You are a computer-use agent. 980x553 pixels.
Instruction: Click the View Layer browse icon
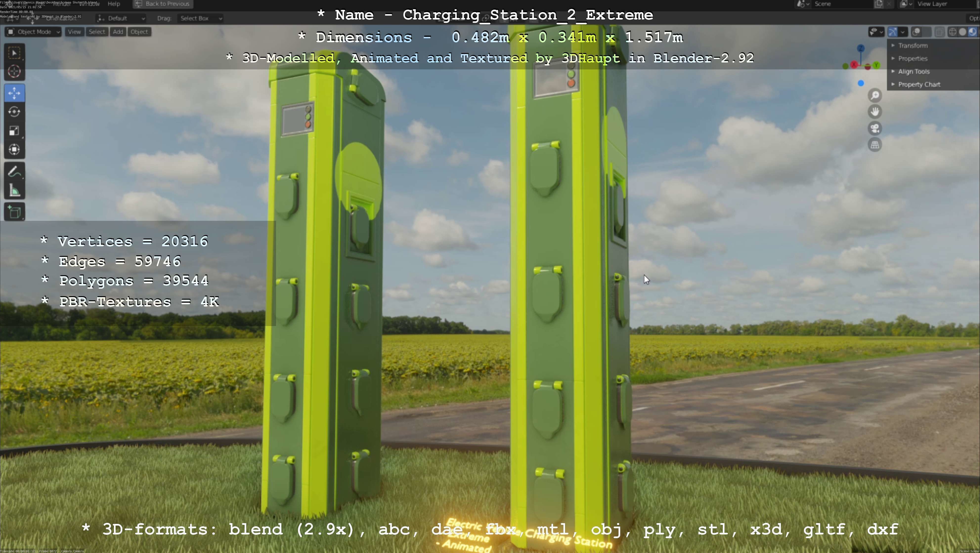pyautogui.click(x=906, y=4)
